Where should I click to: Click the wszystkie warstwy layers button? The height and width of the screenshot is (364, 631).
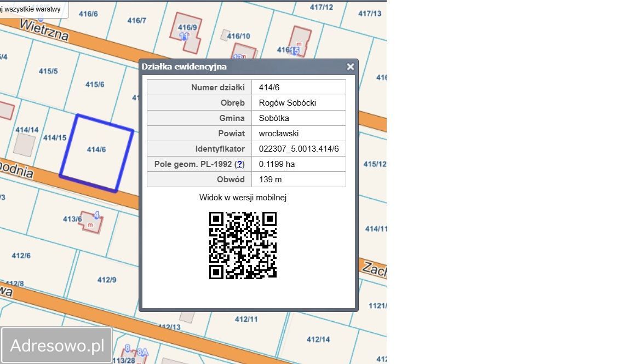click(x=33, y=9)
